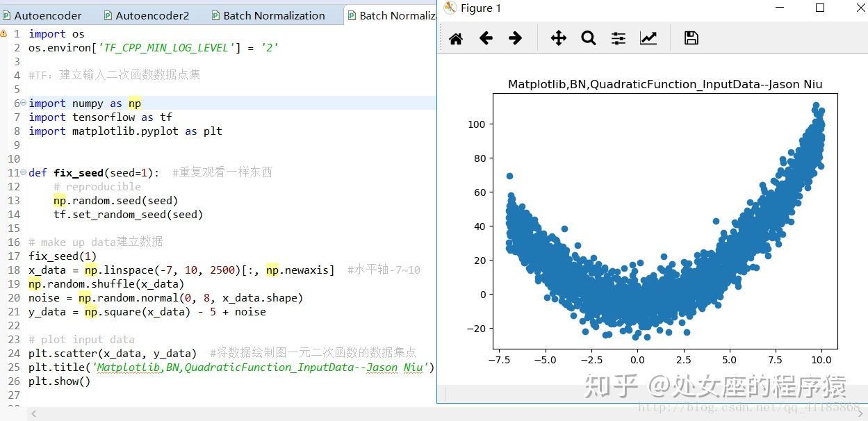The image size is (868, 421).
Task: Open the configure subplots dialog
Action: click(618, 38)
